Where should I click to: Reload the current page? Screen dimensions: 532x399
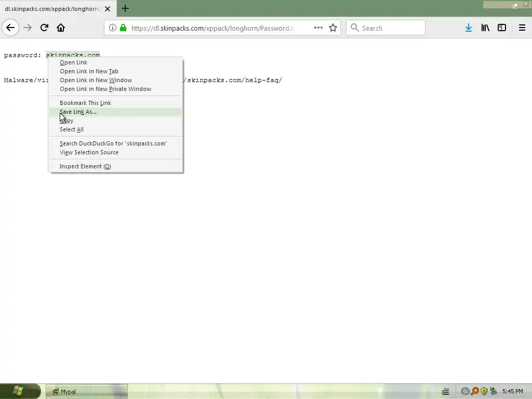[44, 28]
